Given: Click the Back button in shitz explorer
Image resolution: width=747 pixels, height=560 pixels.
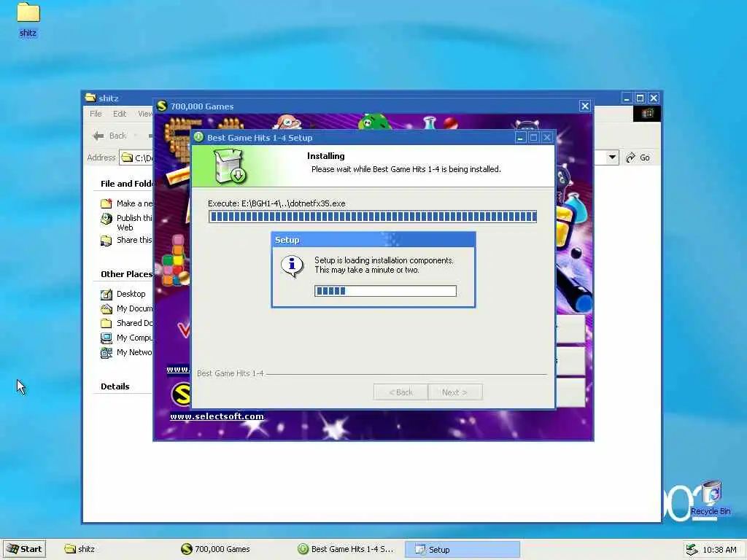Looking at the screenshot, I should coord(110,136).
